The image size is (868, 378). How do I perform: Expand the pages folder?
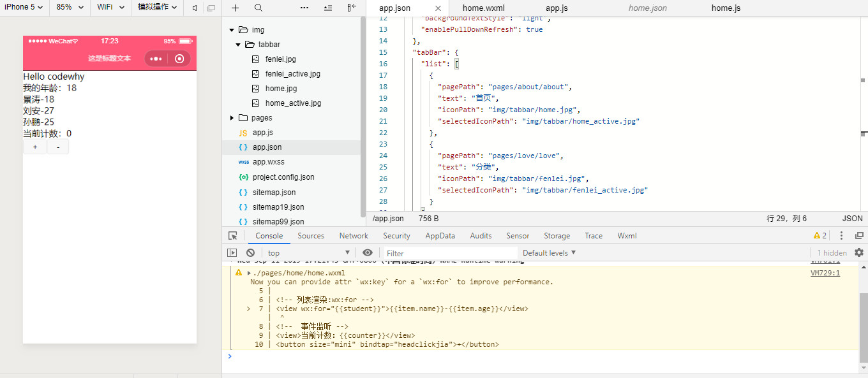coord(232,118)
